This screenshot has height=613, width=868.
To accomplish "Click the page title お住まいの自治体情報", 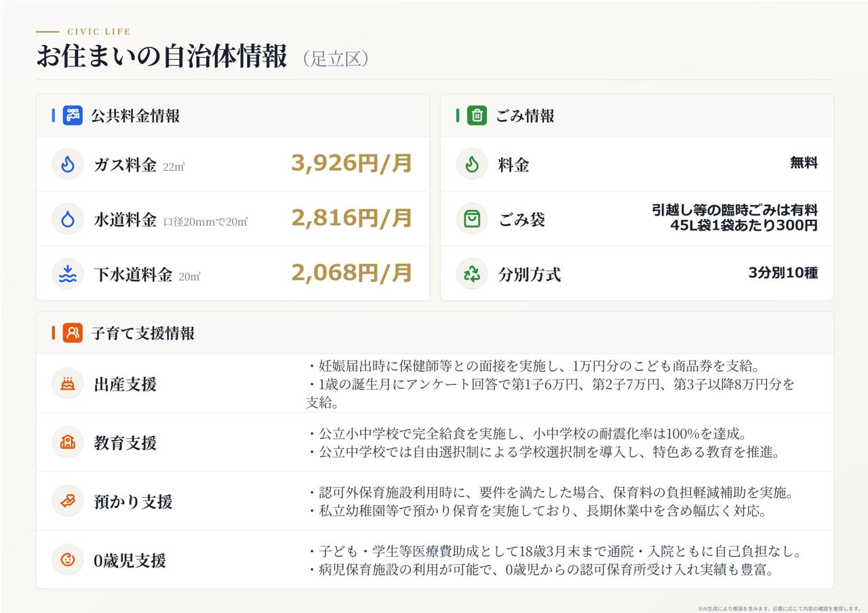I will pyautogui.click(x=162, y=57).
